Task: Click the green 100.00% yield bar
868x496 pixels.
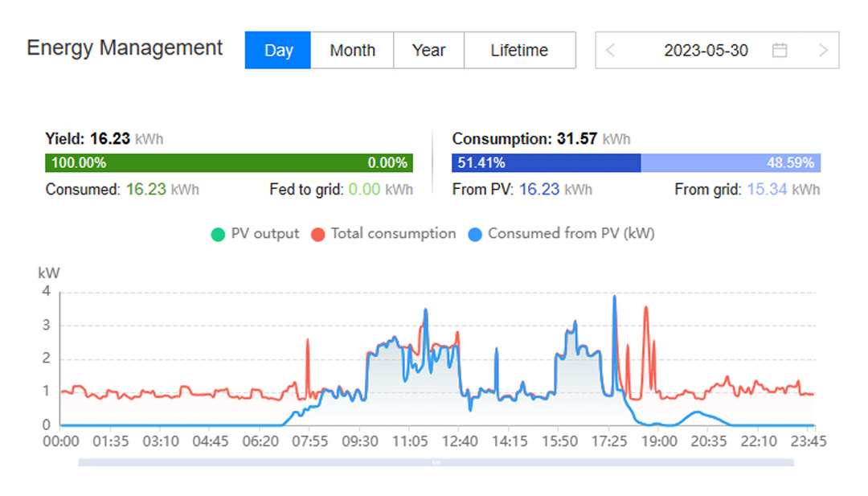Action: tap(228, 162)
